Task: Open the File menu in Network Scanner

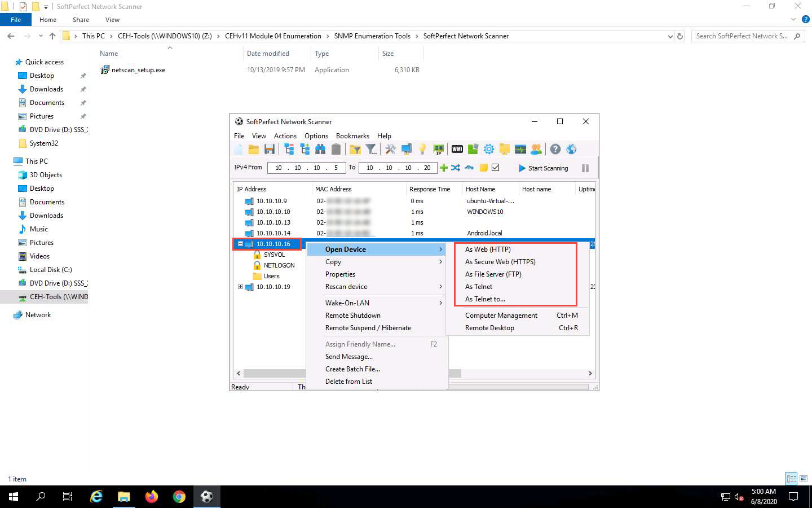Action: coord(239,136)
